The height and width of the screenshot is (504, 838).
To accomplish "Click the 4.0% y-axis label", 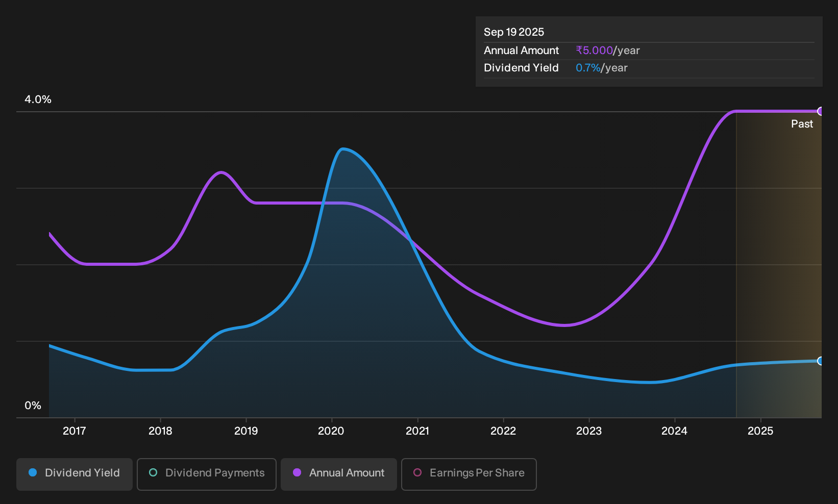I will [38, 99].
